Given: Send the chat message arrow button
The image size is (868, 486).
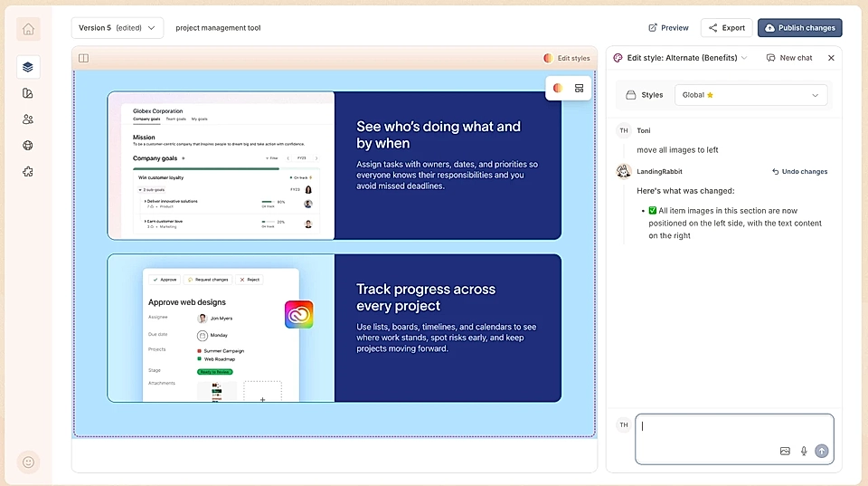Looking at the screenshot, I should click(822, 451).
